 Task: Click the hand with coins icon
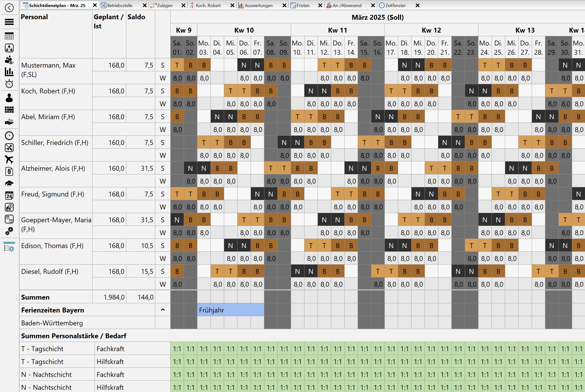click(9, 122)
